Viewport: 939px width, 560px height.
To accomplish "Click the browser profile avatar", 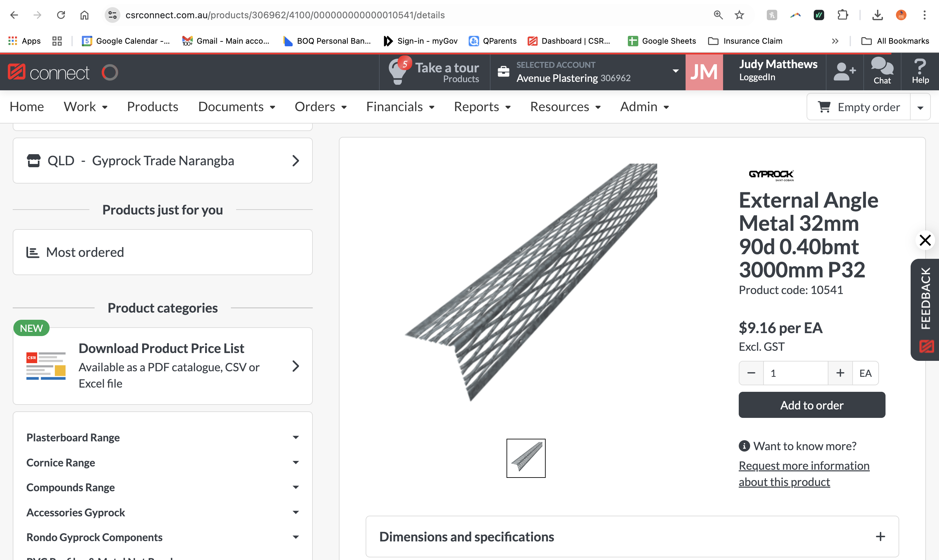I will [901, 15].
